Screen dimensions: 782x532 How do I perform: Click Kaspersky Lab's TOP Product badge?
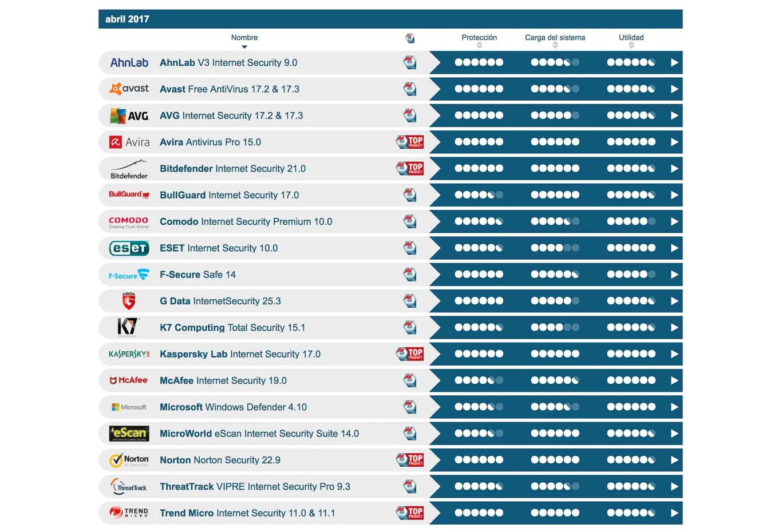tap(410, 354)
